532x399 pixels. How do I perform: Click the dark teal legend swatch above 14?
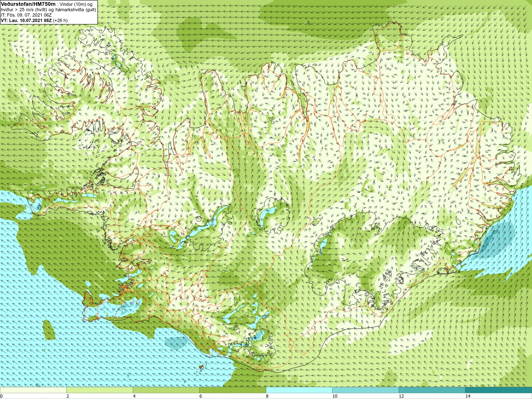pyautogui.click(x=499, y=390)
